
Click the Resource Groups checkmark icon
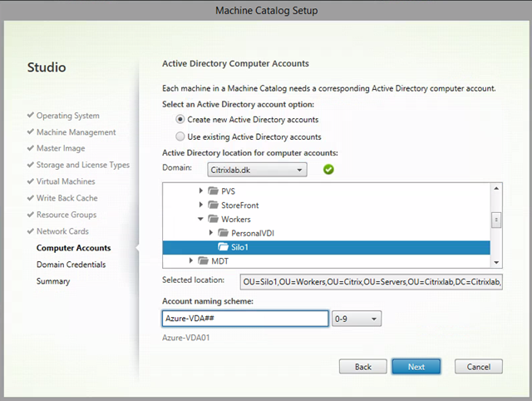[x=31, y=215]
